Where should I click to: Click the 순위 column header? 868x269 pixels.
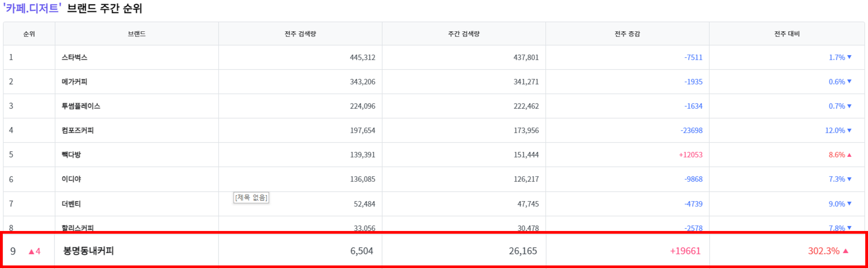click(x=29, y=34)
